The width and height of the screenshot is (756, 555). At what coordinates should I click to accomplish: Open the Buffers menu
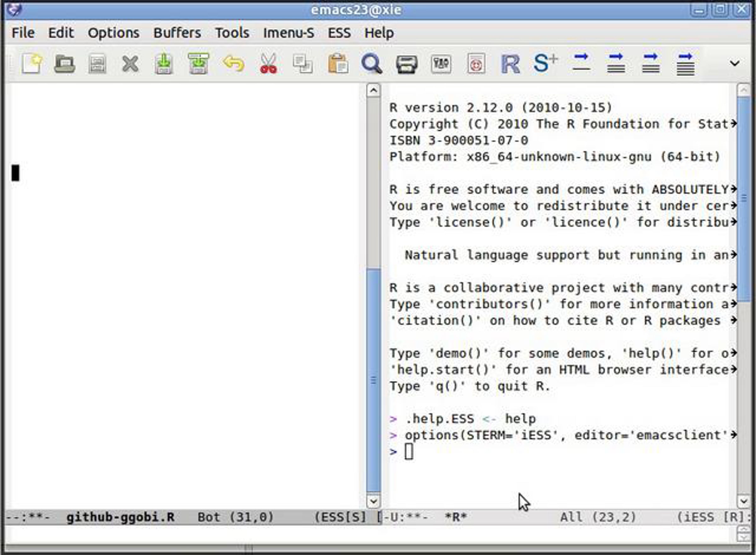[177, 33]
